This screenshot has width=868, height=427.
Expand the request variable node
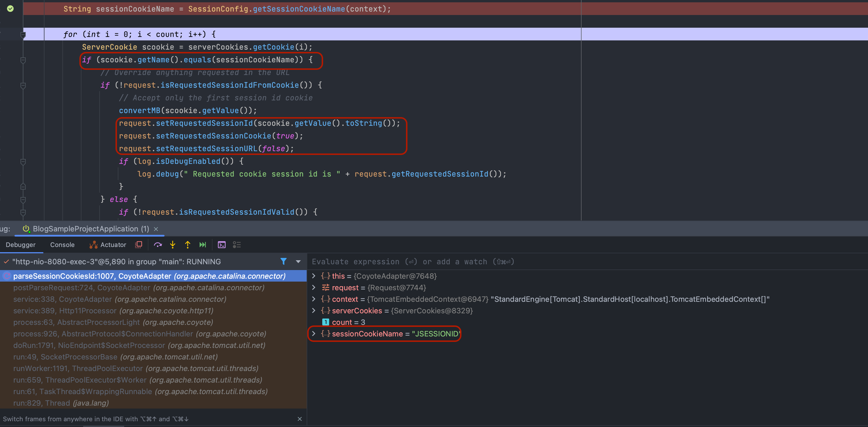314,287
